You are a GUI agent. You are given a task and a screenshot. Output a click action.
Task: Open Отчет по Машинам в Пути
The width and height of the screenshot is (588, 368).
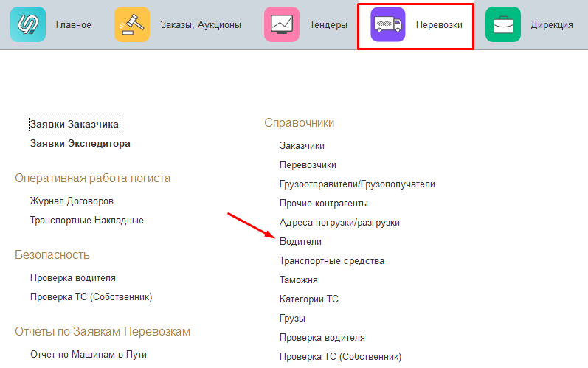coord(88,355)
